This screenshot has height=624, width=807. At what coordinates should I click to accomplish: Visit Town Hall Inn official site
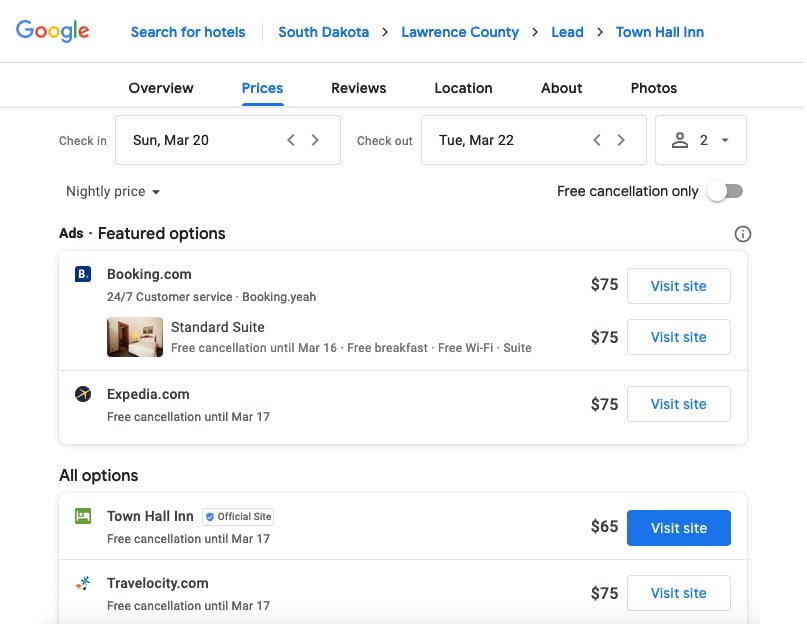(x=678, y=528)
